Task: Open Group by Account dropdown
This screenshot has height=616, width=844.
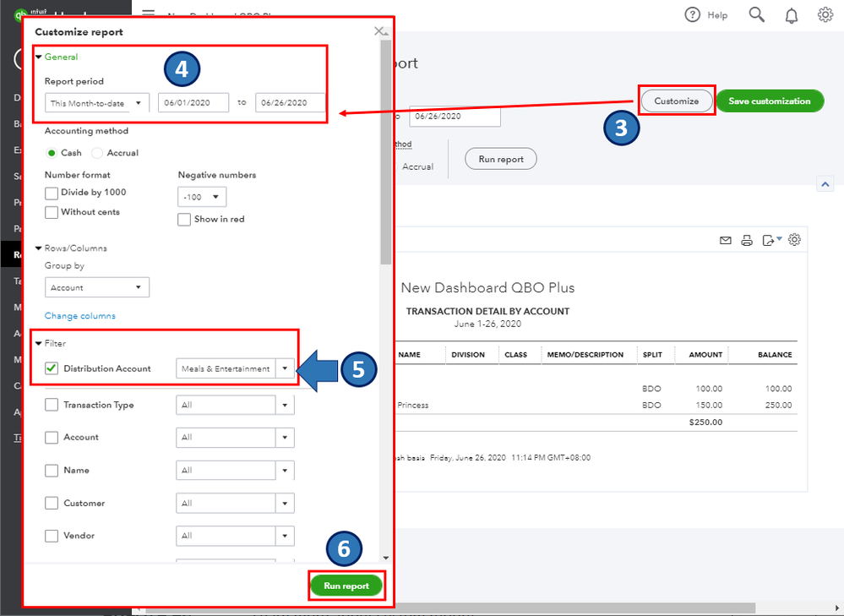Action: [x=97, y=287]
